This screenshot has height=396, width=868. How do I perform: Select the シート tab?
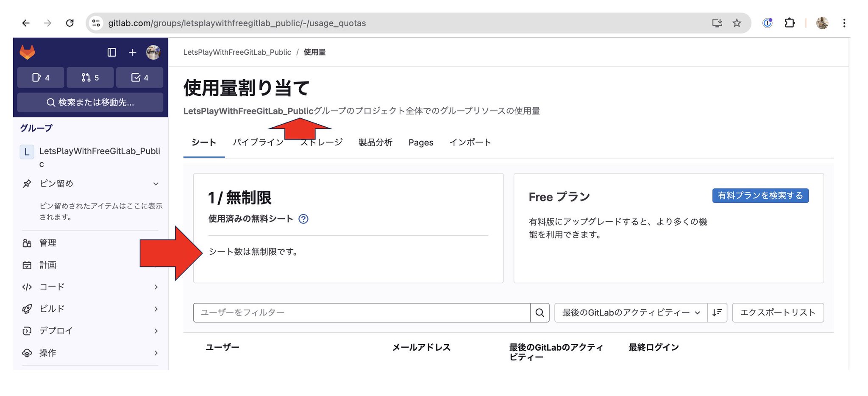coord(204,142)
